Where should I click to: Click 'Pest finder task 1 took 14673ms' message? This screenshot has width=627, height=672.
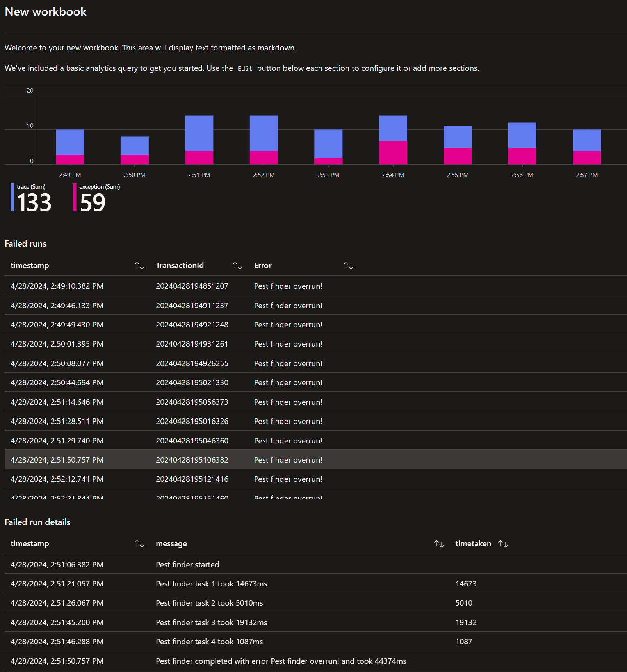(x=212, y=584)
